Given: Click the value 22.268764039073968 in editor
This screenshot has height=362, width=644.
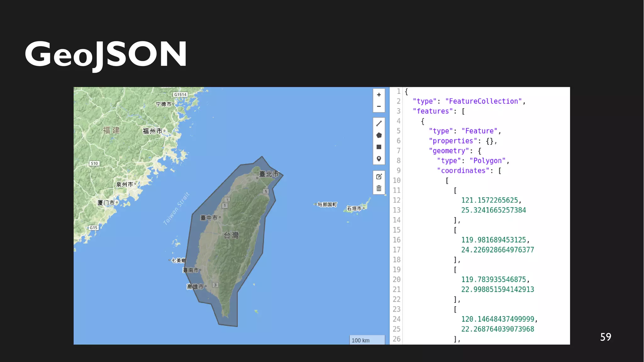Looking at the screenshot, I should pos(497,329).
